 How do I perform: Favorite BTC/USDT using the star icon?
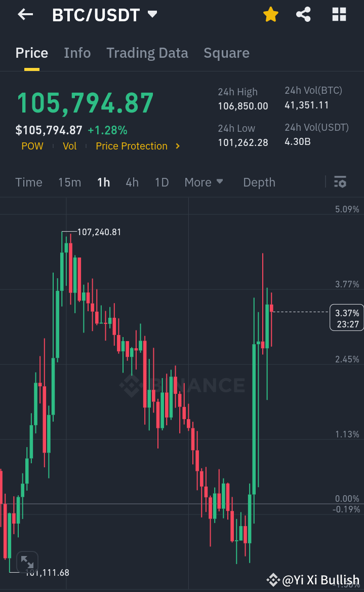270,14
